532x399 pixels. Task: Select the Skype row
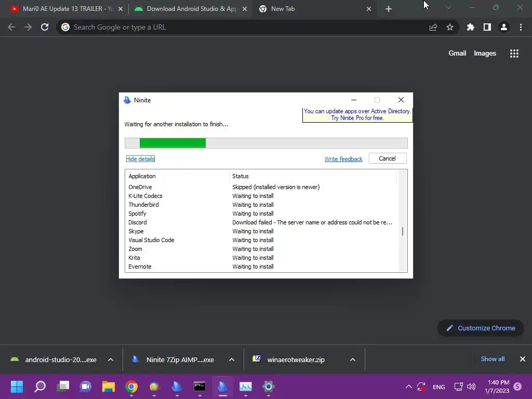point(261,231)
